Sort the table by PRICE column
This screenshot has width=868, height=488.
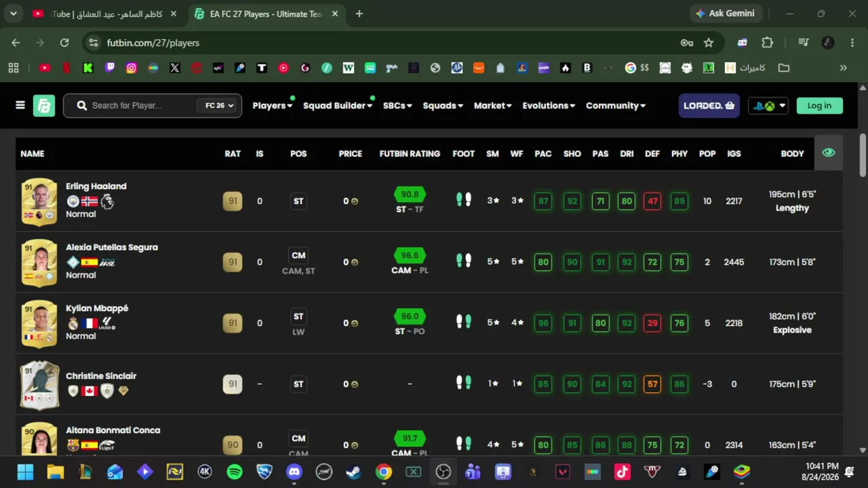point(351,154)
